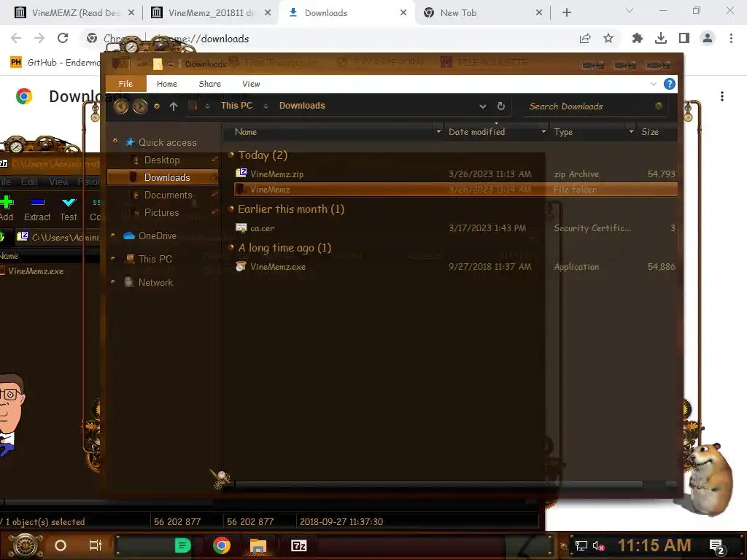Refresh the Downloads folder view
The image size is (747, 560).
coord(500,106)
